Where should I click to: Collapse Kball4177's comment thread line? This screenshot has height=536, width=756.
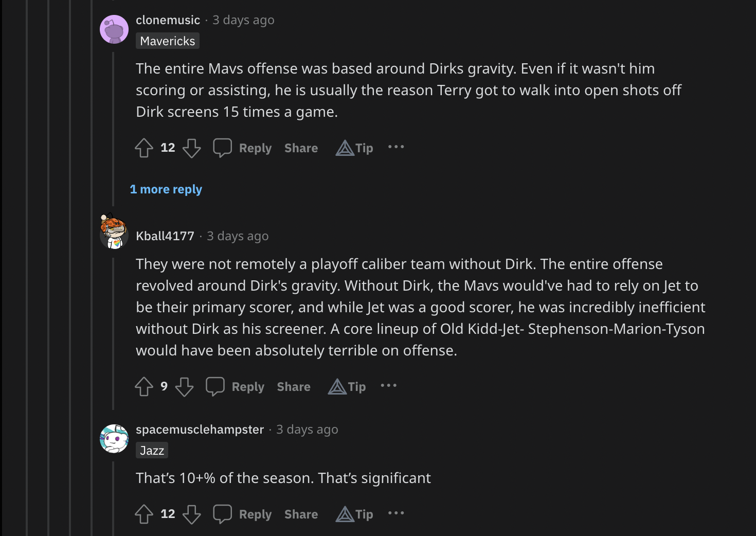(x=113, y=334)
